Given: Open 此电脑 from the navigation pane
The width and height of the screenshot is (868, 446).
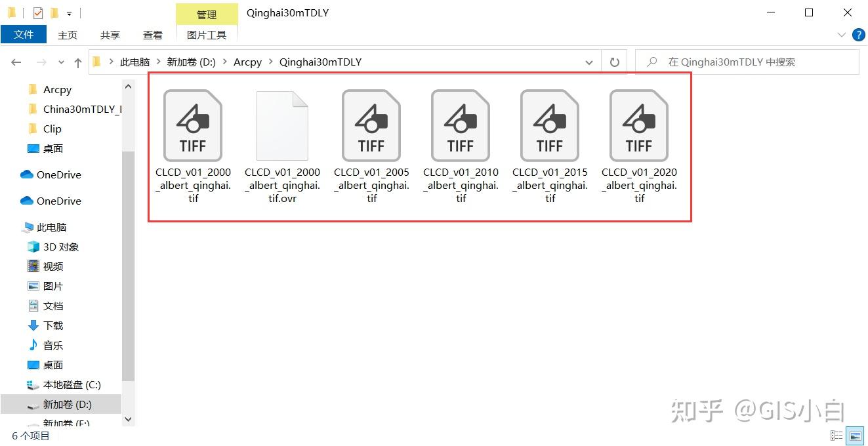Looking at the screenshot, I should tap(51, 227).
